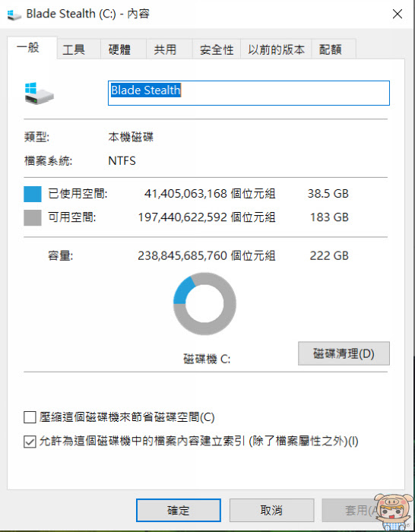Click the blue used space swatch

(x=33, y=194)
